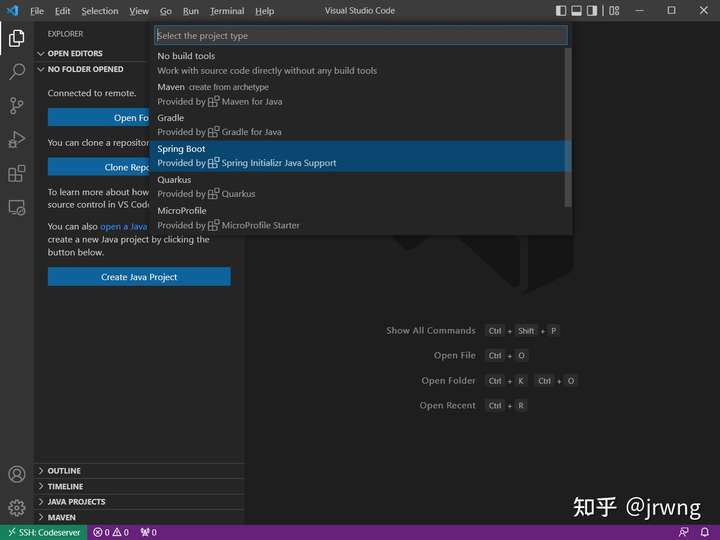Open the errors and warnings status item
Image resolution: width=720 pixels, height=540 pixels.
(111, 532)
